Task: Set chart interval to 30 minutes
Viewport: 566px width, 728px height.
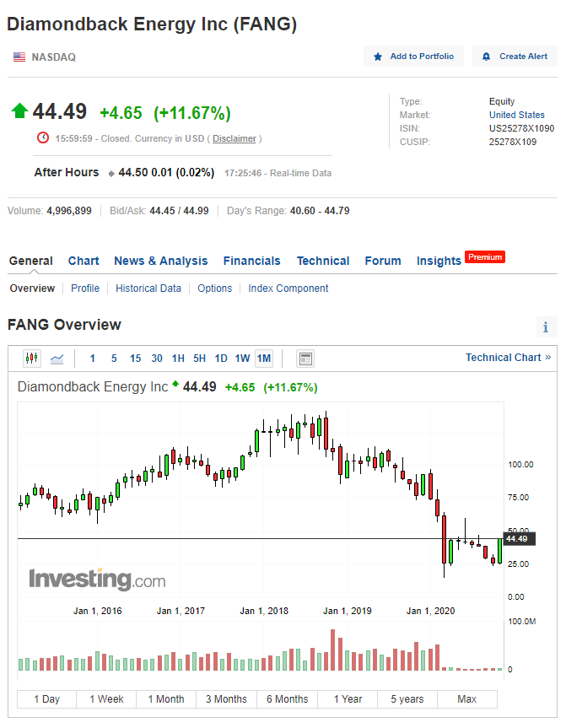Action: pos(157,359)
